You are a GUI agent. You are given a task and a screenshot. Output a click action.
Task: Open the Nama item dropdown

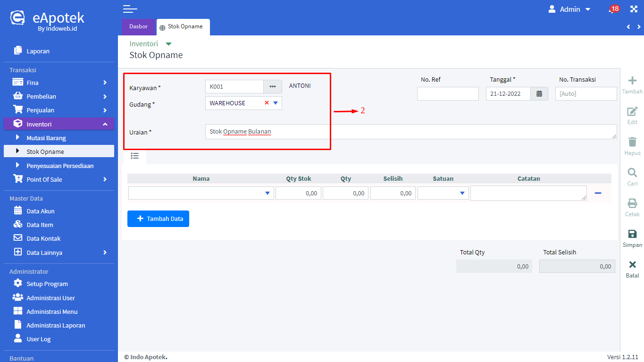click(x=268, y=193)
